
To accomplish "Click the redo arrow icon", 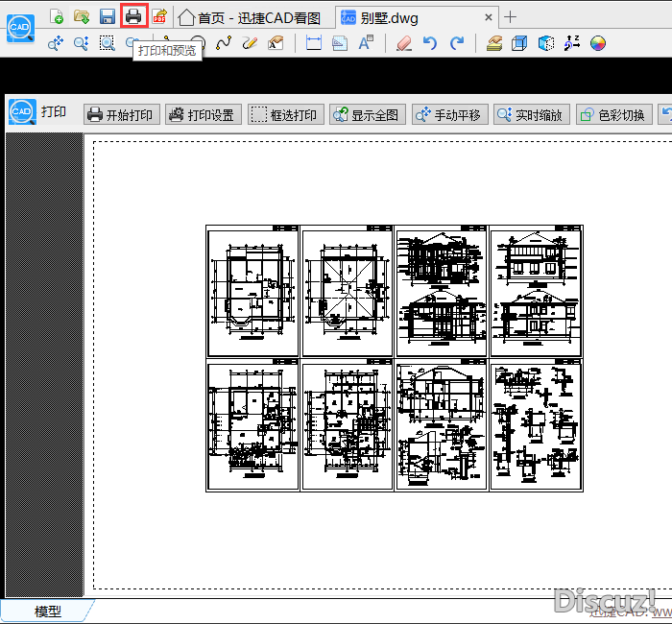I will 457,43.
